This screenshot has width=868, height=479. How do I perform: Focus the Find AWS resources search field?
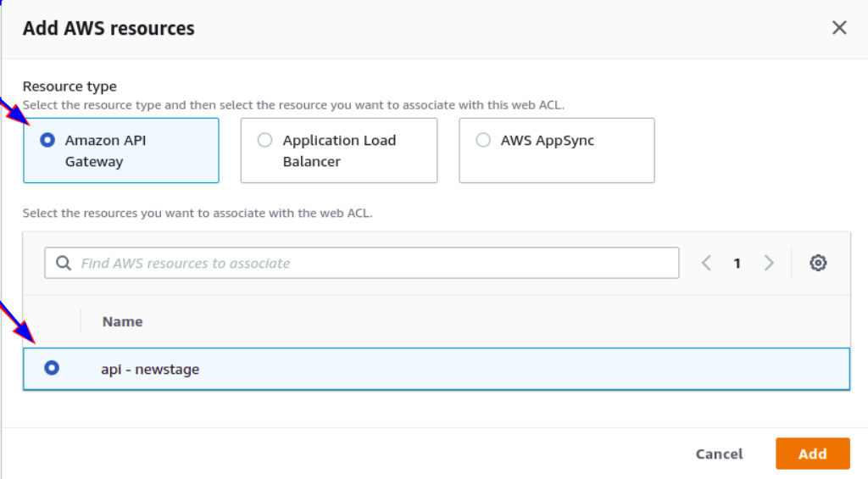[x=361, y=263]
